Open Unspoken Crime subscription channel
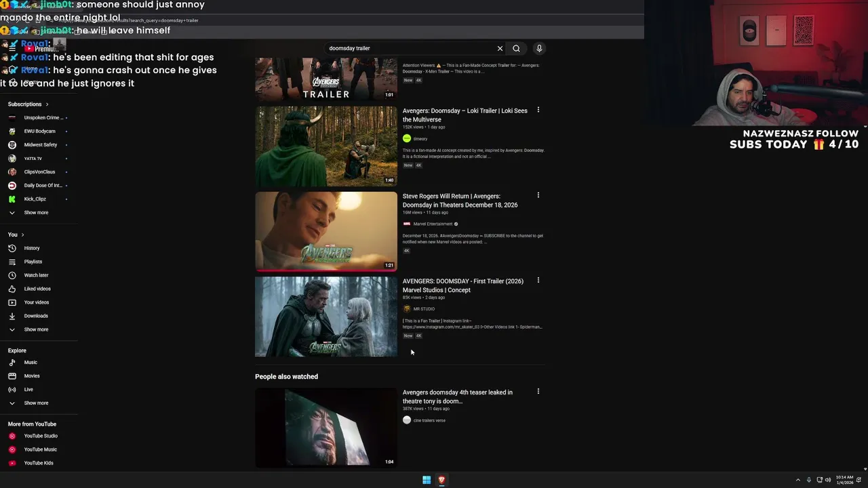 (x=38, y=118)
